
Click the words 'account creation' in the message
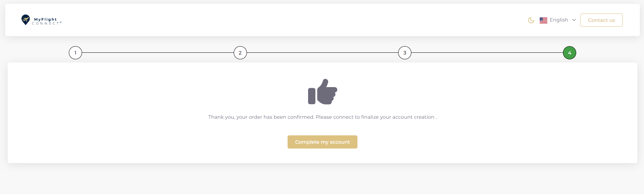[x=413, y=117]
